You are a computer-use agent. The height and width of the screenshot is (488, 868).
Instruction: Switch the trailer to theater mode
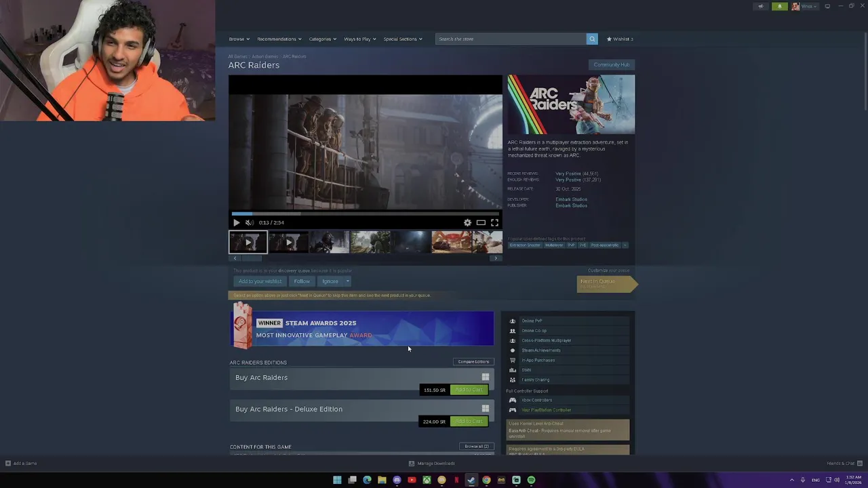[481, 222]
